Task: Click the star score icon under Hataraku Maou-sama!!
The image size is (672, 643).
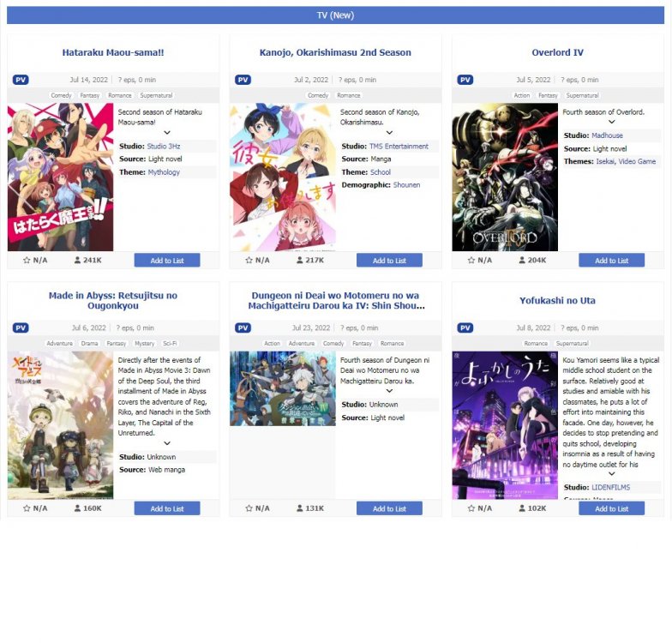Action: 27,261
